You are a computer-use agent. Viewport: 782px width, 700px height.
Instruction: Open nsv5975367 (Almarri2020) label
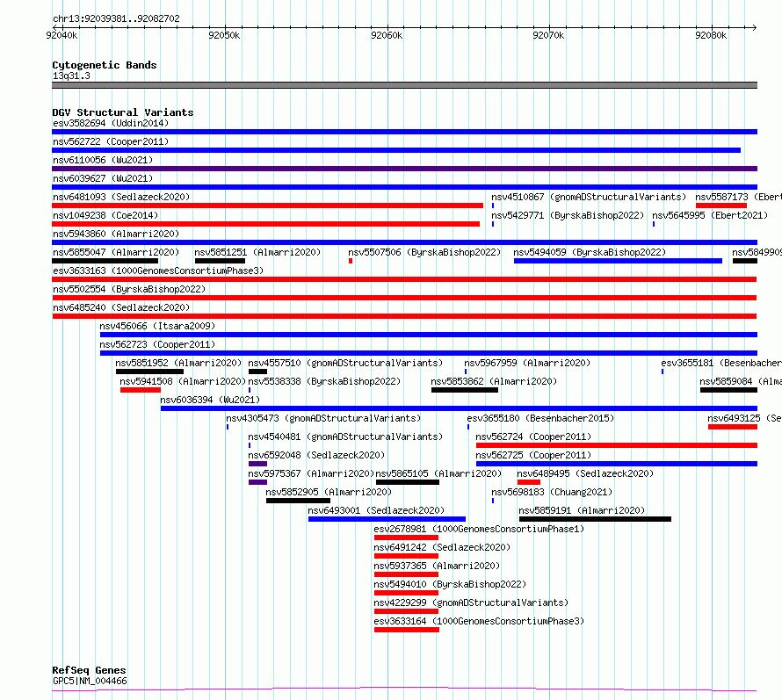311,473
